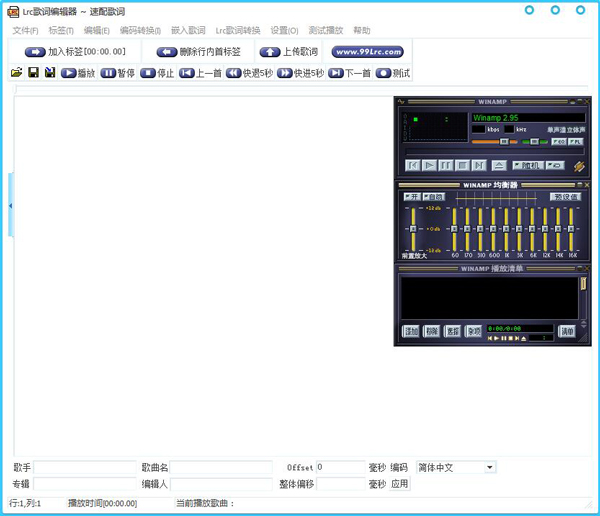600x516 pixels.
Task: Upload lyrics with 上传歌词 button
Action: 289,52
